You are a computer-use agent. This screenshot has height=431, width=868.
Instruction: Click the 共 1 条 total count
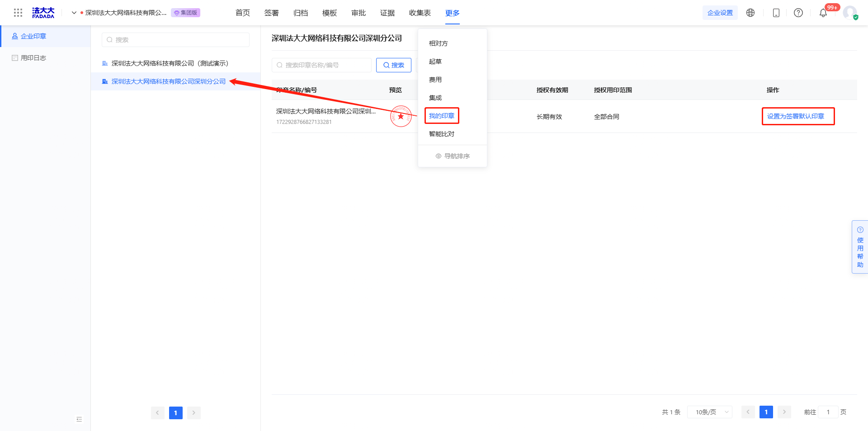(671, 412)
